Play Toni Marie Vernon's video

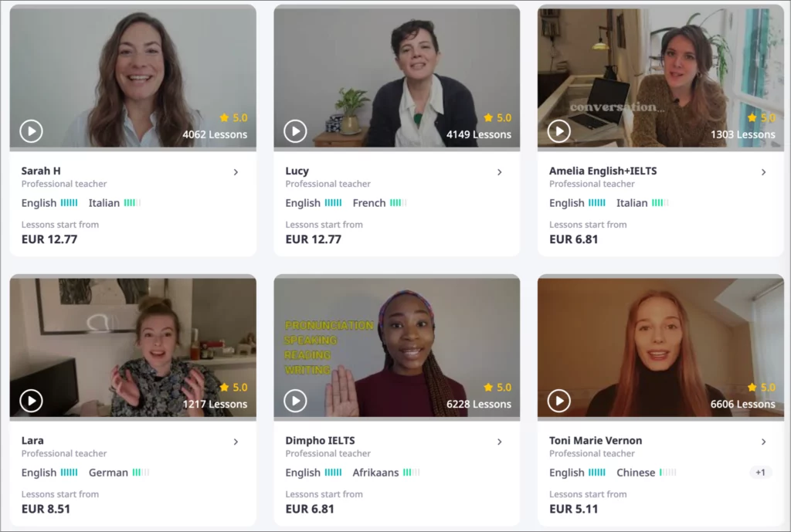pyautogui.click(x=558, y=401)
